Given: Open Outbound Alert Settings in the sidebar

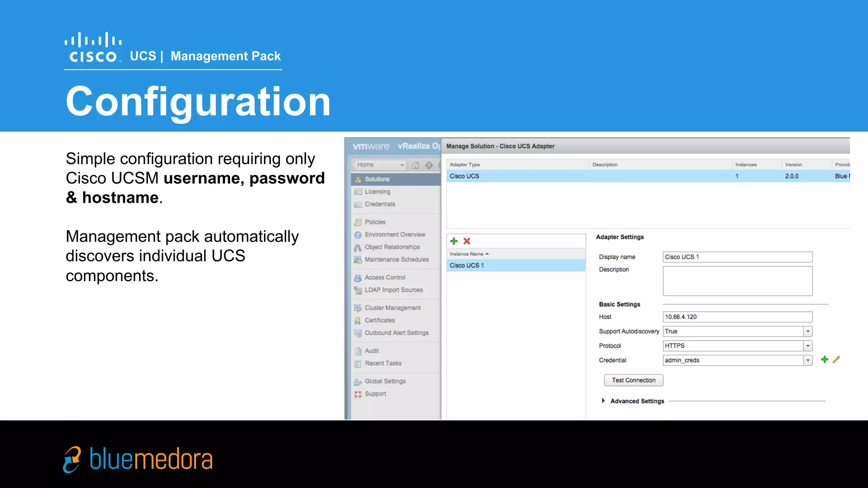Looking at the screenshot, I should coord(397,333).
